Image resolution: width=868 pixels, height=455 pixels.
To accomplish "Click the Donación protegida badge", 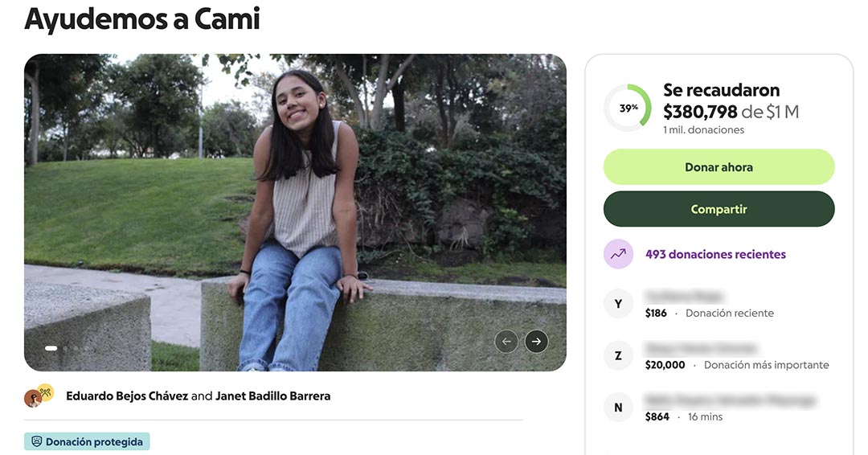I will (x=87, y=441).
